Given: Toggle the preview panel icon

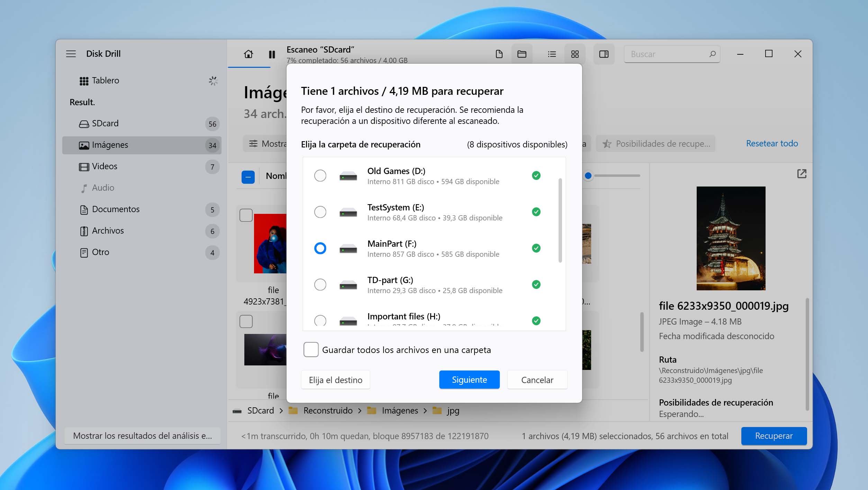Looking at the screenshot, I should click(604, 54).
